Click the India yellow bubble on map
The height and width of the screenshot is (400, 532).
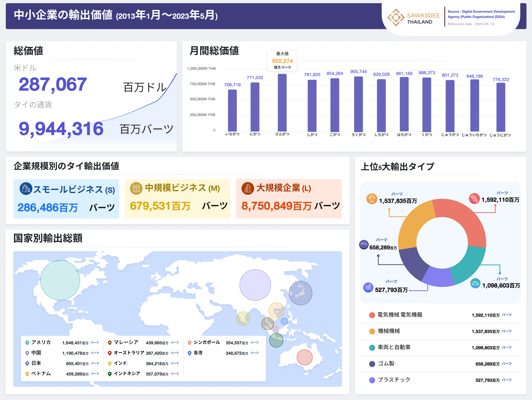(243, 318)
